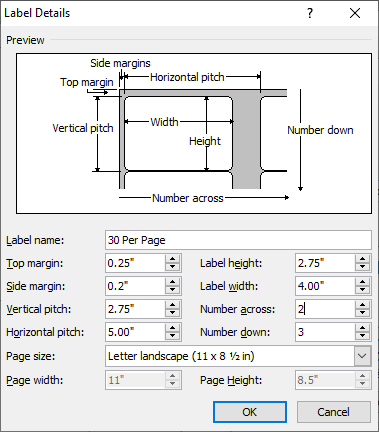Decrease the Number across value
The width and height of the screenshot is (379, 432).
(363, 313)
